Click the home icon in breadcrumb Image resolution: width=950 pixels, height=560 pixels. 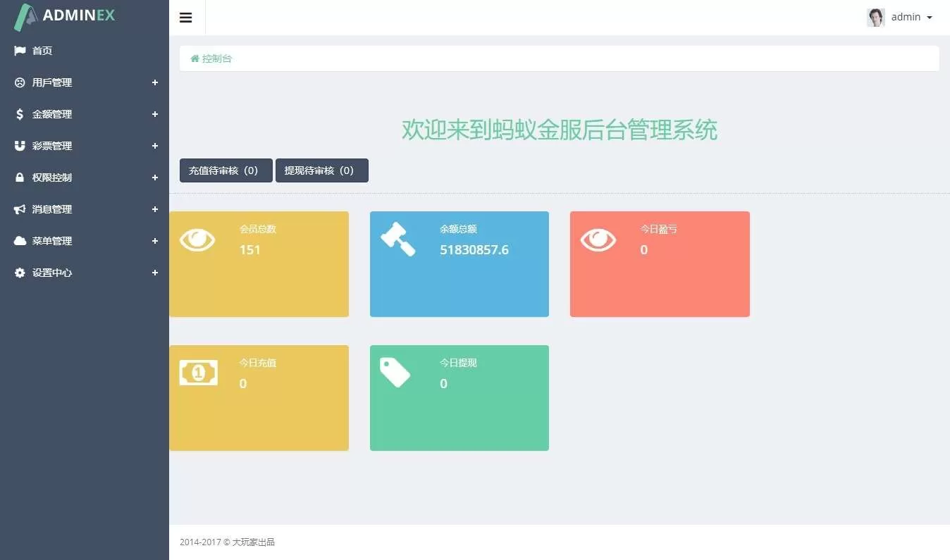tap(195, 58)
